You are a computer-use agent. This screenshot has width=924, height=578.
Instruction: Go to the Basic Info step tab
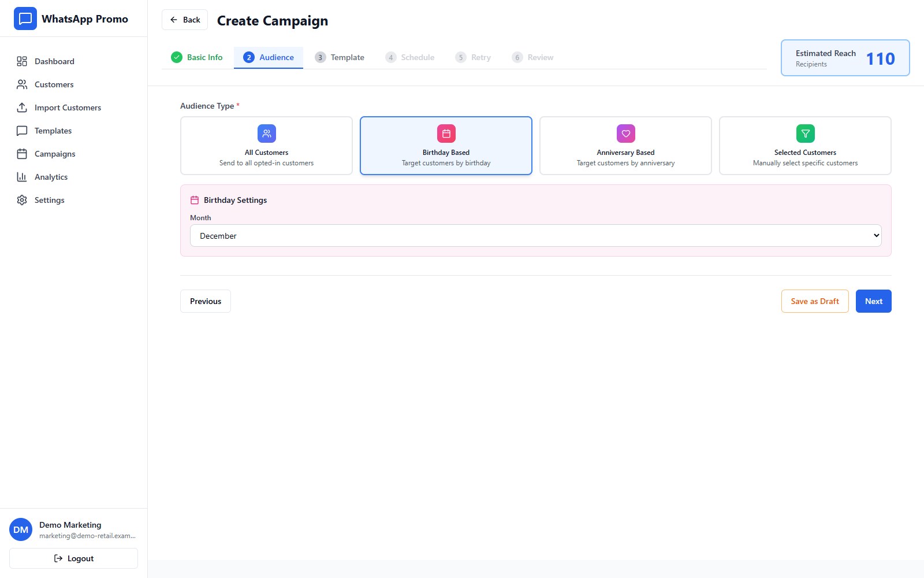click(197, 57)
